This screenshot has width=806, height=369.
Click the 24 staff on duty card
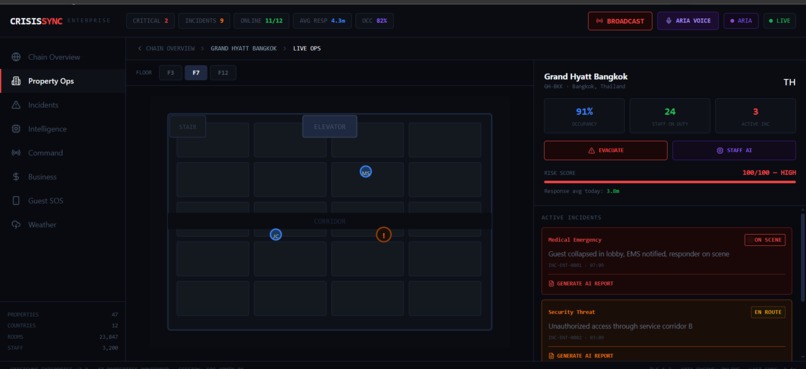(x=670, y=116)
